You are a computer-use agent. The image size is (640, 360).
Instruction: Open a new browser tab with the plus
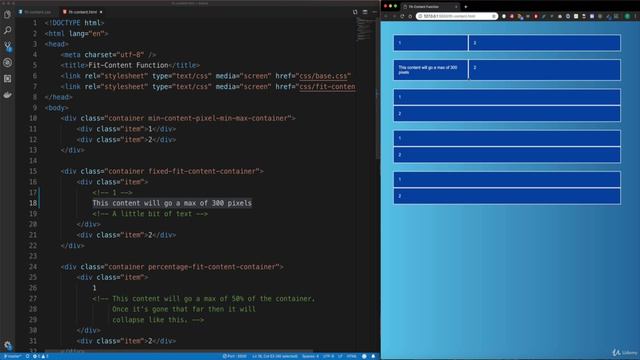tap(466, 7)
